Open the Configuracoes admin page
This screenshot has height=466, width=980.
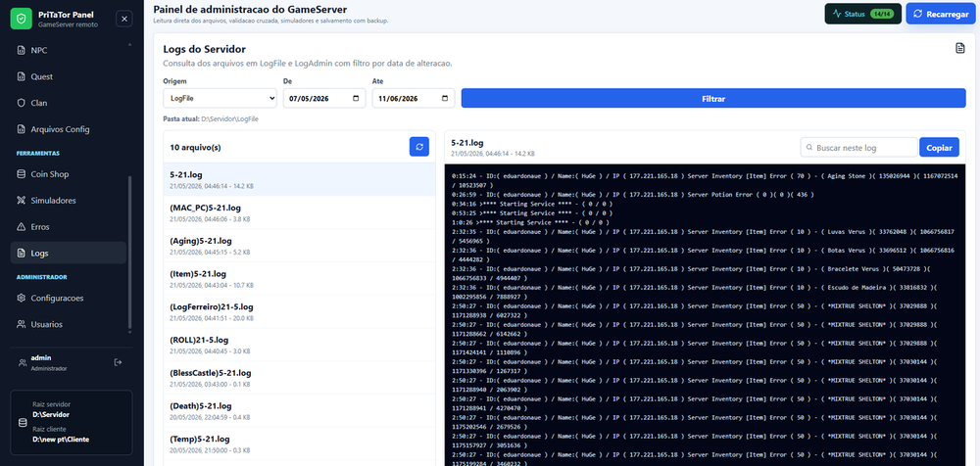pos(69,298)
